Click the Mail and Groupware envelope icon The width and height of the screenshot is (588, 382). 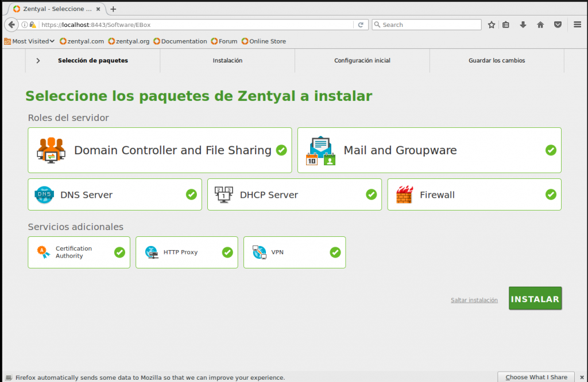pyautogui.click(x=320, y=150)
